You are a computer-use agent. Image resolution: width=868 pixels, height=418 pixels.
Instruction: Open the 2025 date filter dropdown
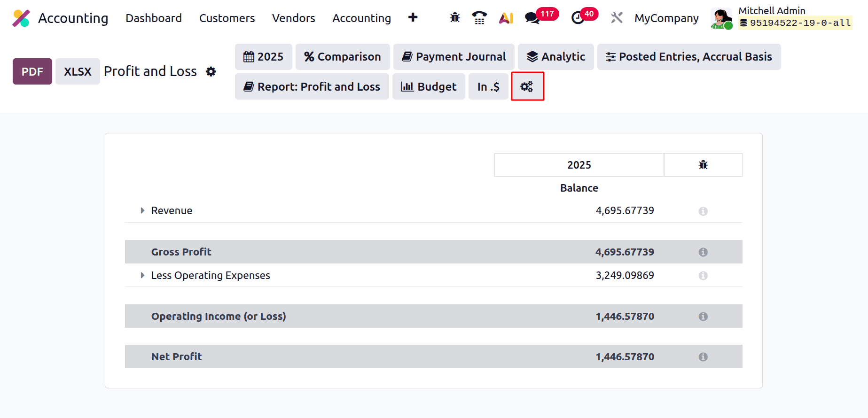263,57
